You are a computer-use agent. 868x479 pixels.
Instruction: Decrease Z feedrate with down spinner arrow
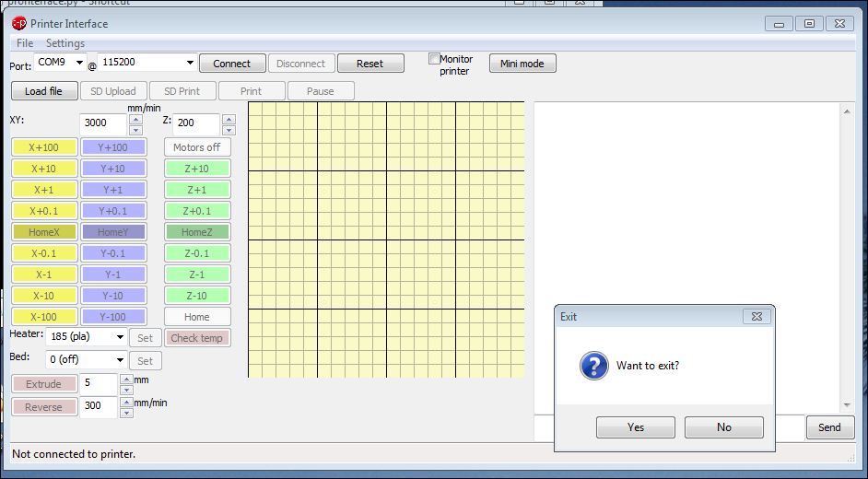click(x=229, y=130)
